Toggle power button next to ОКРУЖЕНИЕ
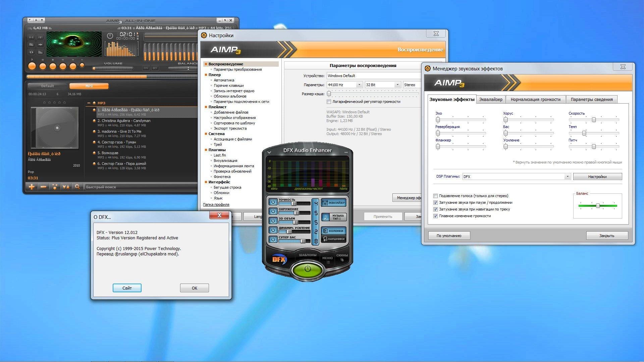The width and height of the screenshot is (644, 362). click(x=273, y=212)
